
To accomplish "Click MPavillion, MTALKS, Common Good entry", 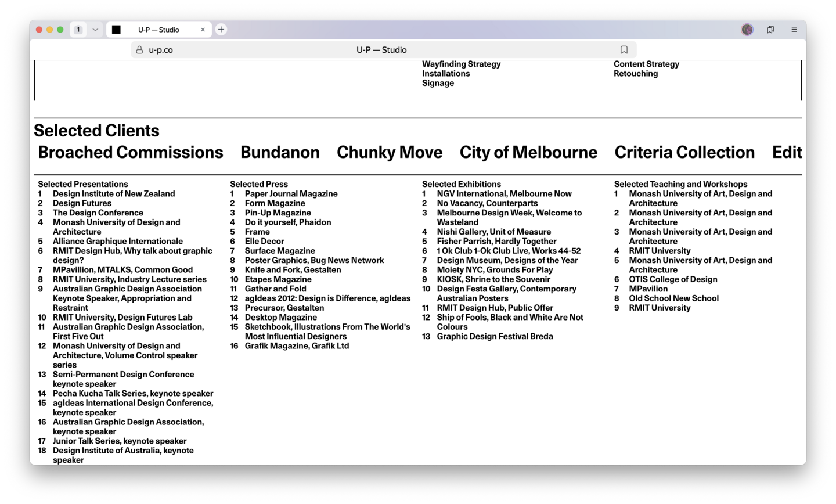I will (x=122, y=270).
